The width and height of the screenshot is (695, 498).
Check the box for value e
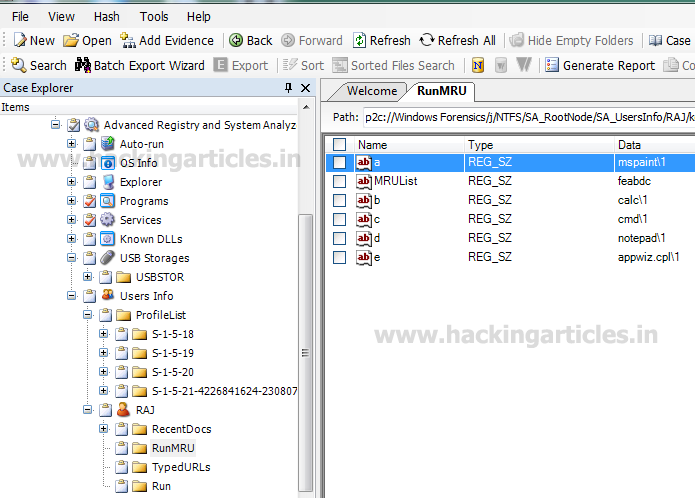[x=340, y=257]
